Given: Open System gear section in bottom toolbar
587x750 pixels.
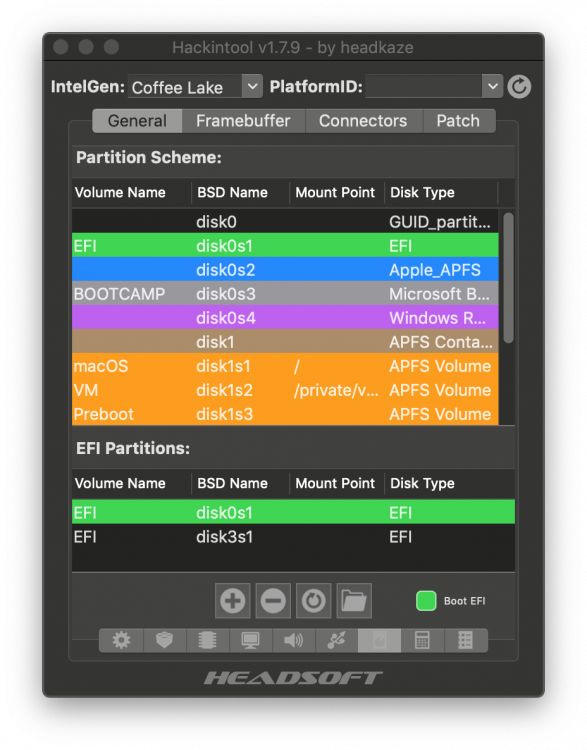Looking at the screenshot, I should (x=121, y=640).
